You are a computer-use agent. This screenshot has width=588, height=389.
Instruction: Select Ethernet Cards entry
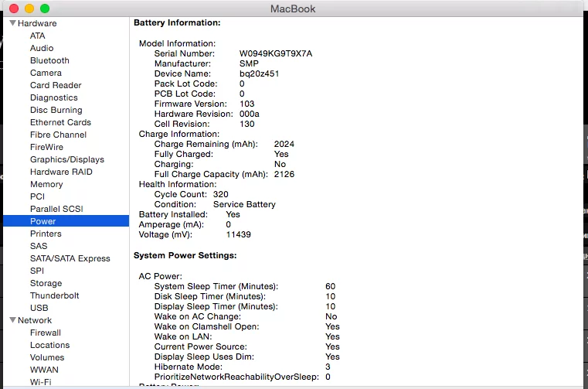[x=60, y=122]
